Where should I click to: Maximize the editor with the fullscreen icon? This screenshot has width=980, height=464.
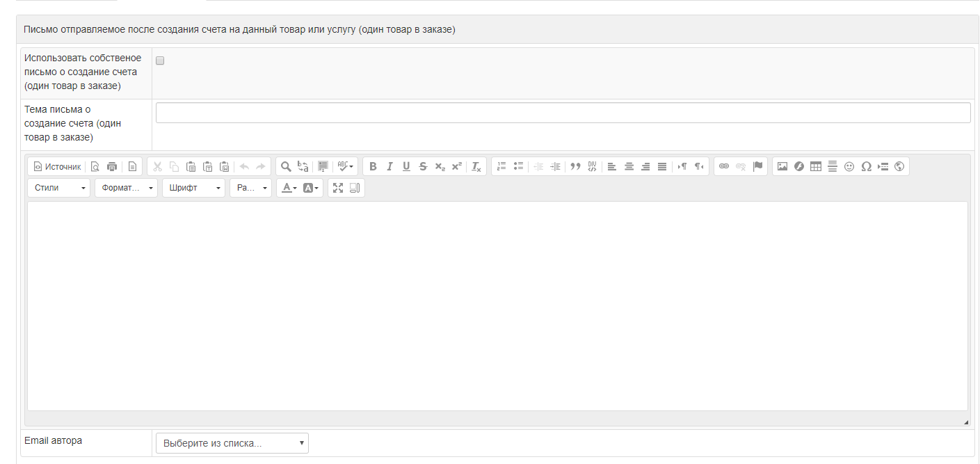[338, 188]
